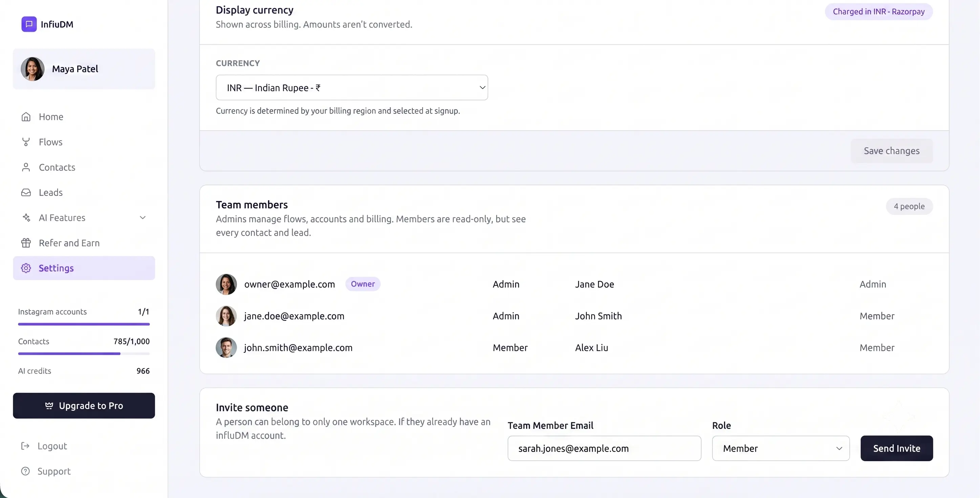The image size is (980, 498).
Task: Click the InfiuDM chat logo icon
Action: click(29, 24)
